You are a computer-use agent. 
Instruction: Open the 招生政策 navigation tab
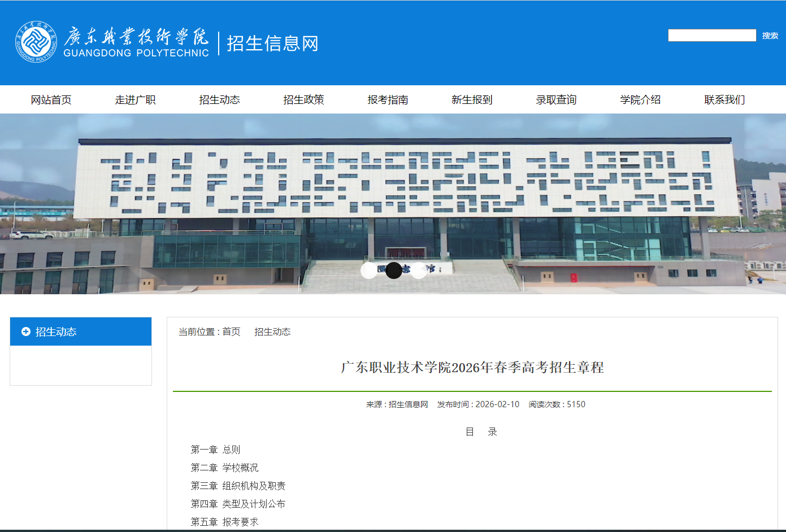303,99
